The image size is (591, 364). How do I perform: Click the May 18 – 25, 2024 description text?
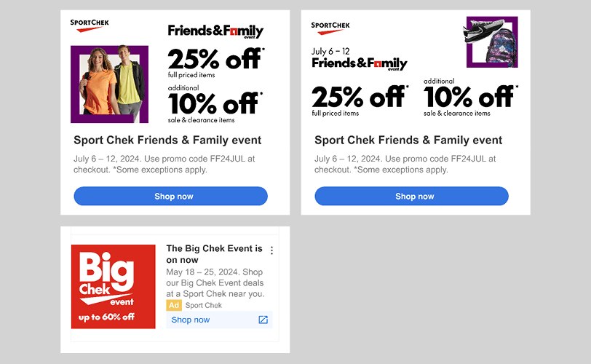[x=215, y=283]
